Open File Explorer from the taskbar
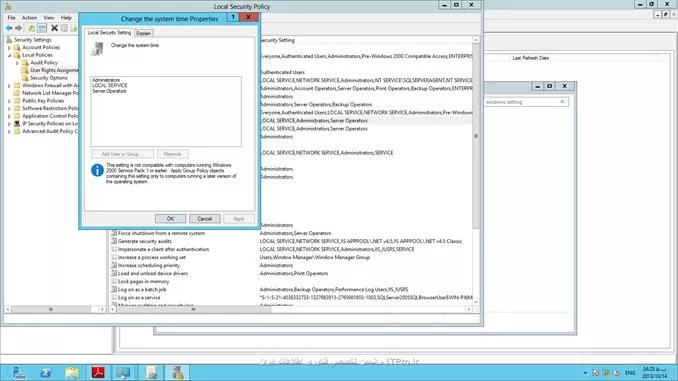 coord(72,372)
